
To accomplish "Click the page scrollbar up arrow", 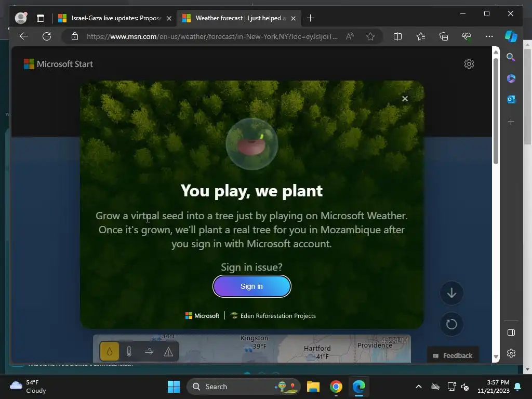I will (x=496, y=52).
